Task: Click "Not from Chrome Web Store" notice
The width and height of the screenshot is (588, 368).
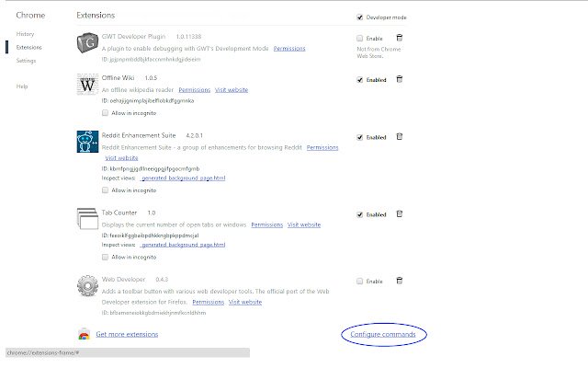Action: [379, 52]
